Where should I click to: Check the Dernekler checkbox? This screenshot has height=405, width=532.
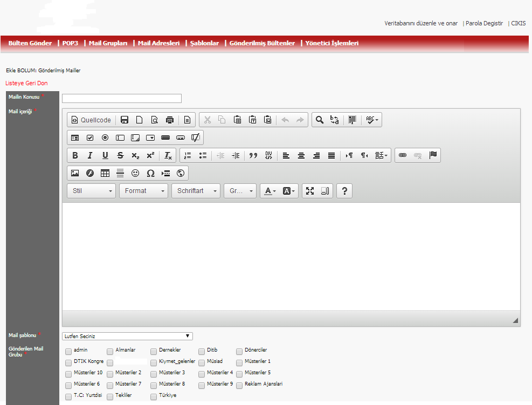point(154,352)
